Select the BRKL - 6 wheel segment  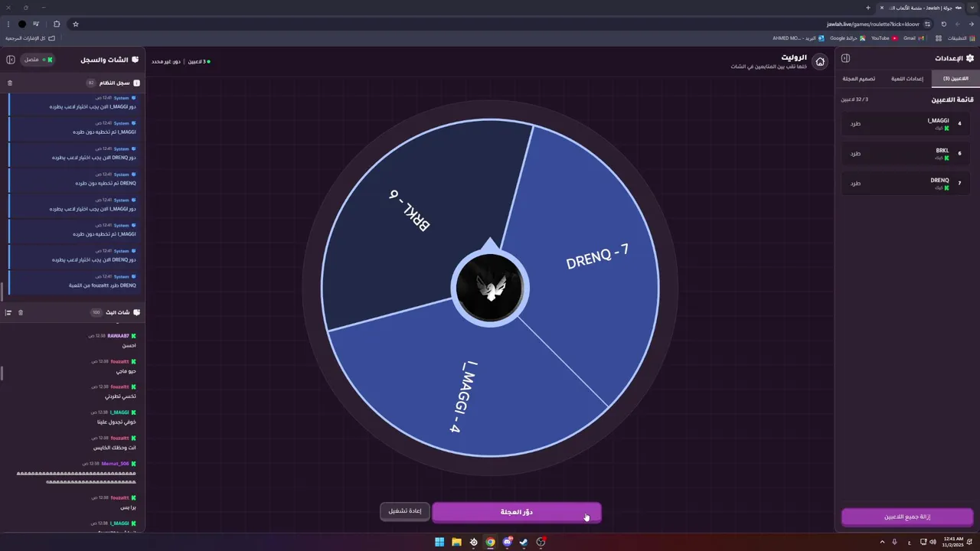410,210
